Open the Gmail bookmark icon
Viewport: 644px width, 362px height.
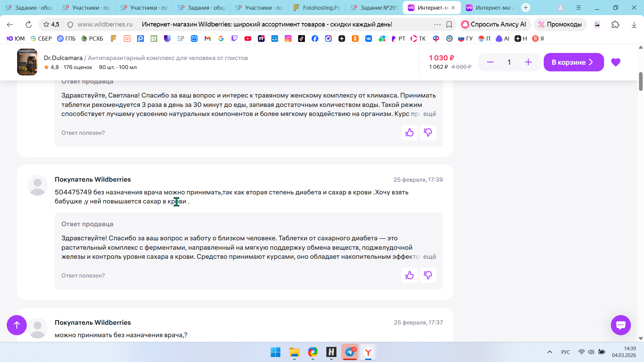point(208,39)
